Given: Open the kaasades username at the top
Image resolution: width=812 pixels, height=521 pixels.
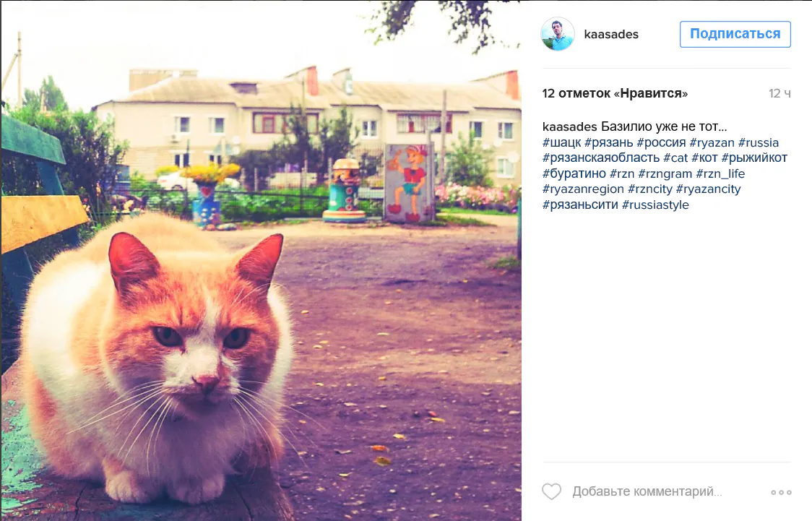Looking at the screenshot, I should [611, 34].
